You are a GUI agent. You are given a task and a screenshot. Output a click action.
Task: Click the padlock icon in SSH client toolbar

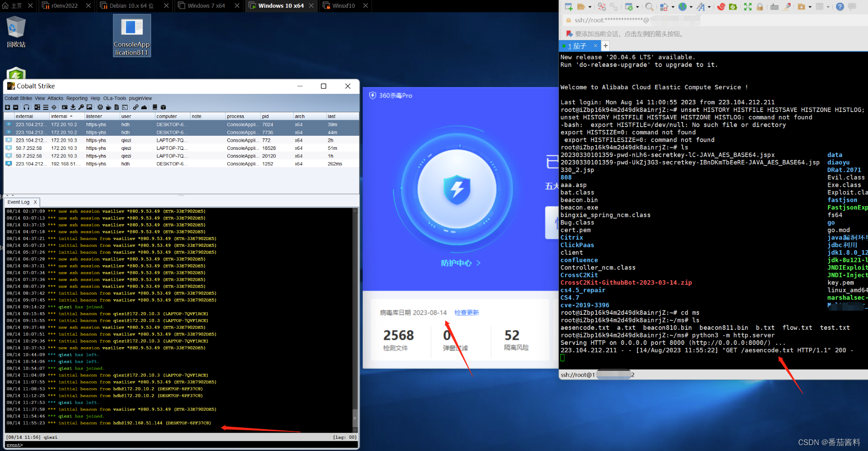tap(760, 7)
